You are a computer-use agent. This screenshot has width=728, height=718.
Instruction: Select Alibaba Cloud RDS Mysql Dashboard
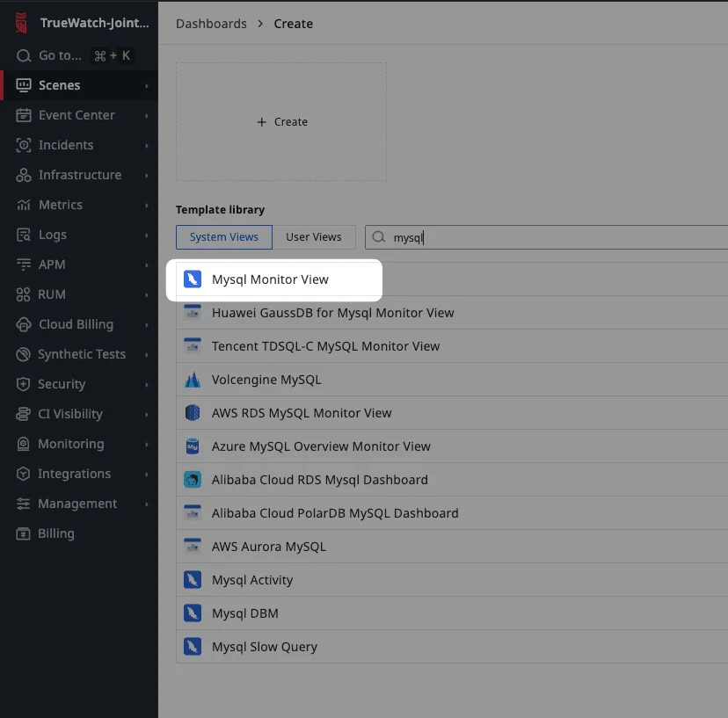[452, 480]
